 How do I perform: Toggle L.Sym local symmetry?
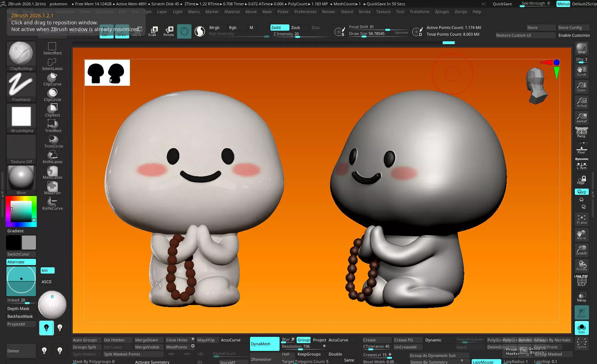coord(581,165)
